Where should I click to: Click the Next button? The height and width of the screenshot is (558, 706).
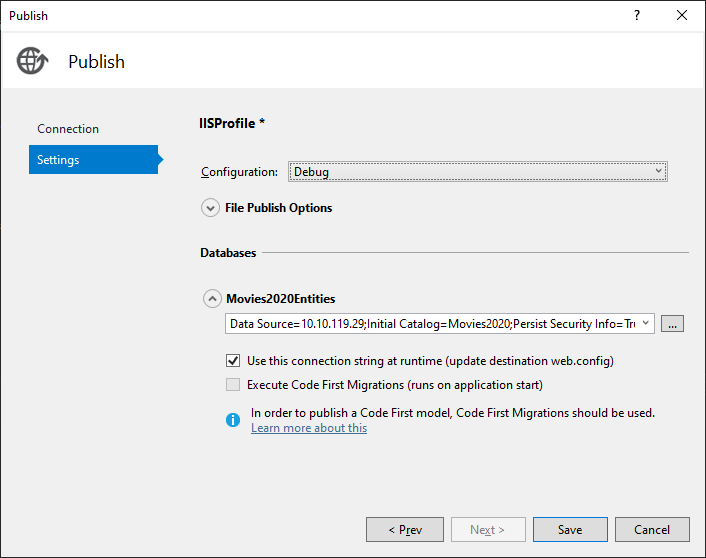487,530
